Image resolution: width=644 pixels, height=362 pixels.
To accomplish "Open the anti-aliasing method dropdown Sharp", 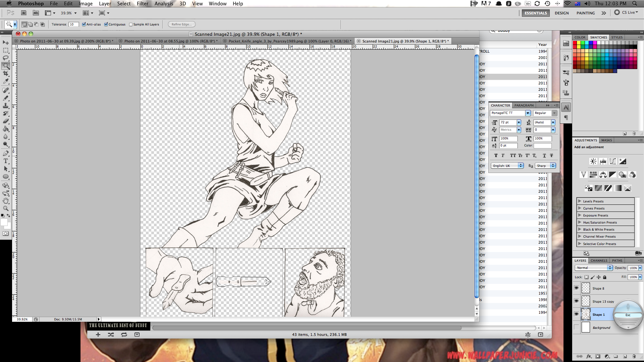I will coord(545,166).
